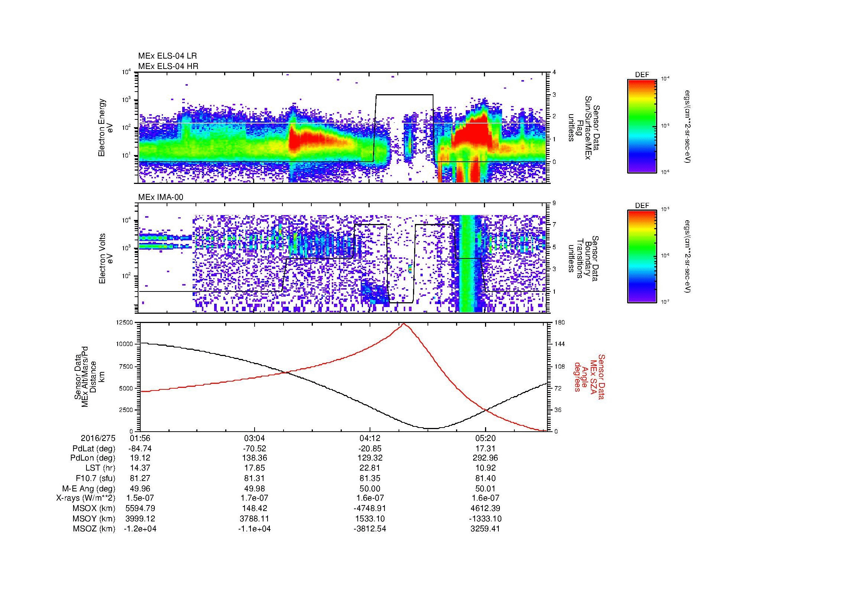The image size is (868, 613).
Task: Click the MSOX value -4748.91
Action: coord(370,509)
